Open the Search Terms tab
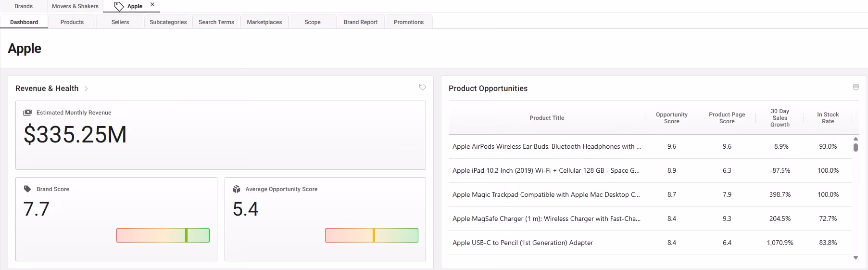The height and width of the screenshot is (270, 868). [216, 22]
